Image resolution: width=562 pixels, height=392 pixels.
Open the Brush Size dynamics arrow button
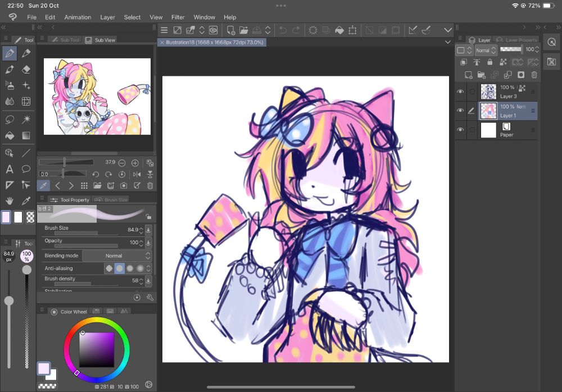(x=148, y=230)
